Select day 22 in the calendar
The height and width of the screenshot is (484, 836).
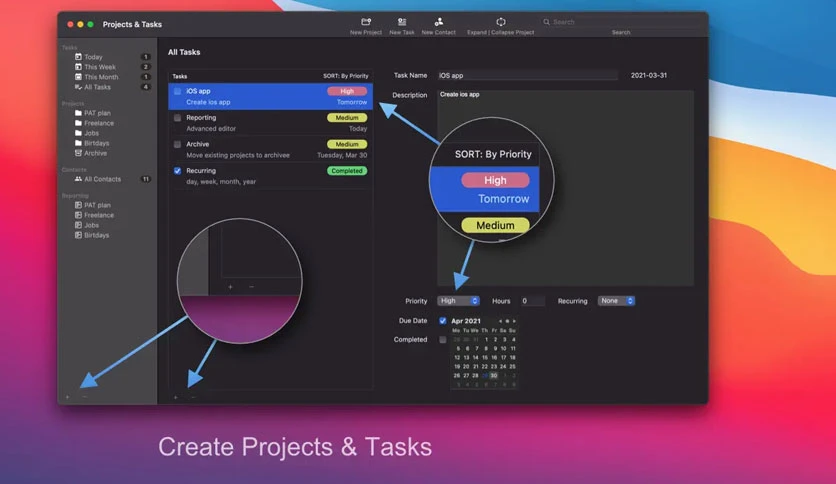coord(485,367)
